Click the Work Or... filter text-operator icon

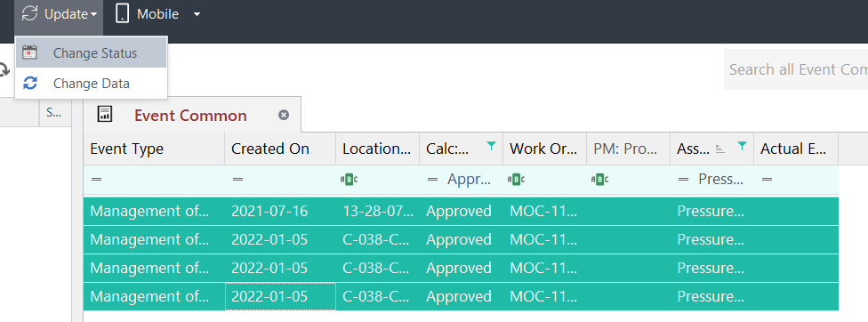[x=517, y=180]
